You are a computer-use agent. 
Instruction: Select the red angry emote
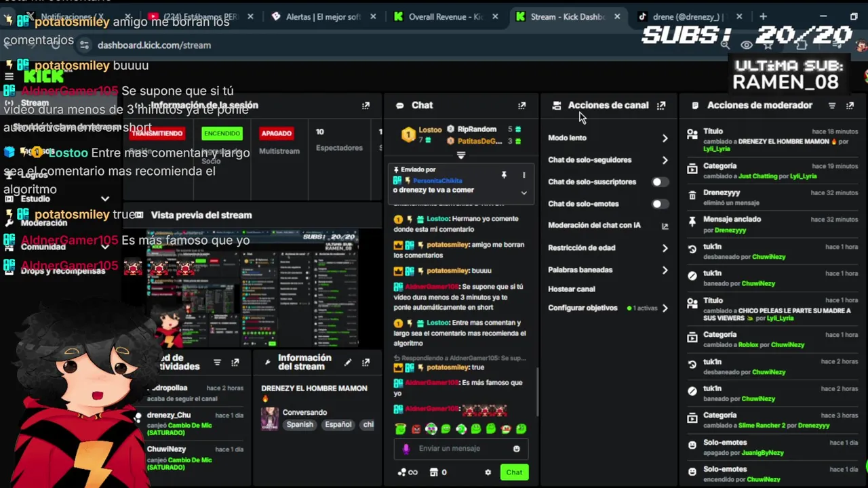pyautogui.click(x=416, y=428)
